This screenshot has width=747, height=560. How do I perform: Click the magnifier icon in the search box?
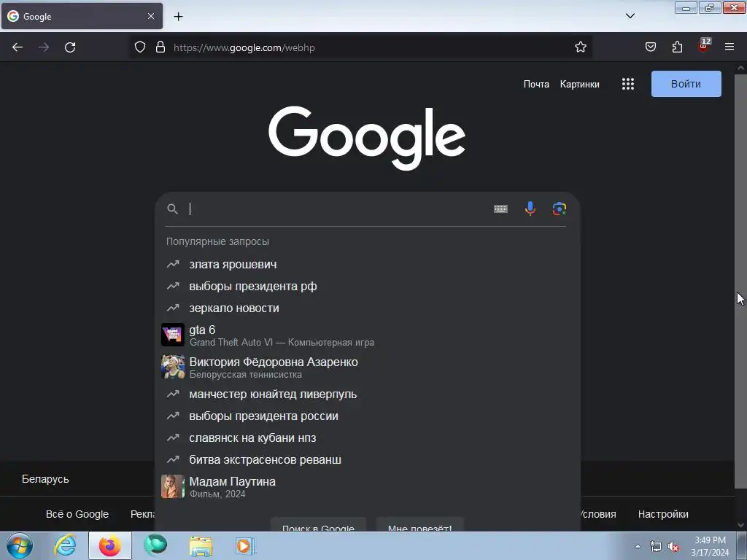coord(172,209)
